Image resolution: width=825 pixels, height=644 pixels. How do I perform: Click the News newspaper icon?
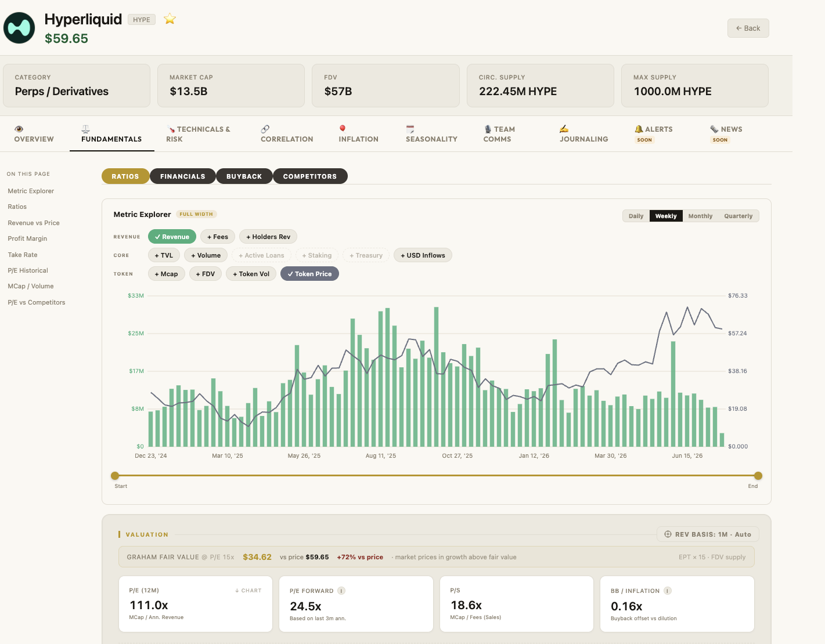point(714,129)
